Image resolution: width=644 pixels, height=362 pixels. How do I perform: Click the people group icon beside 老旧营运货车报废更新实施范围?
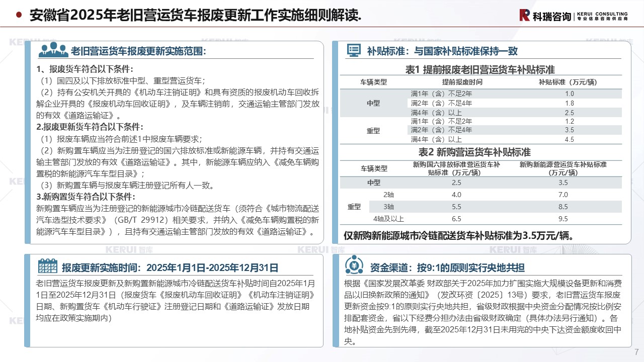53,50
